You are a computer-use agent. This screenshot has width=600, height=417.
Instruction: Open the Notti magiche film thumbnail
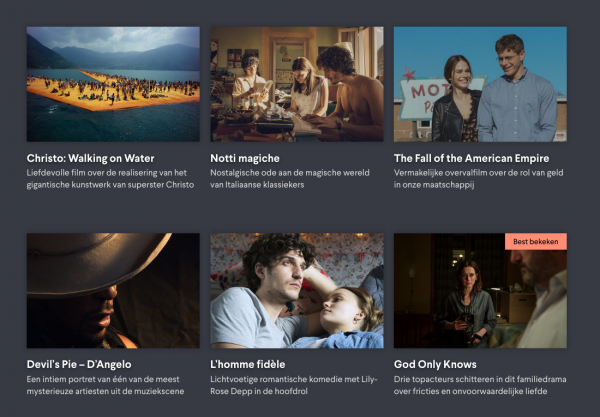pyautogui.click(x=297, y=84)
